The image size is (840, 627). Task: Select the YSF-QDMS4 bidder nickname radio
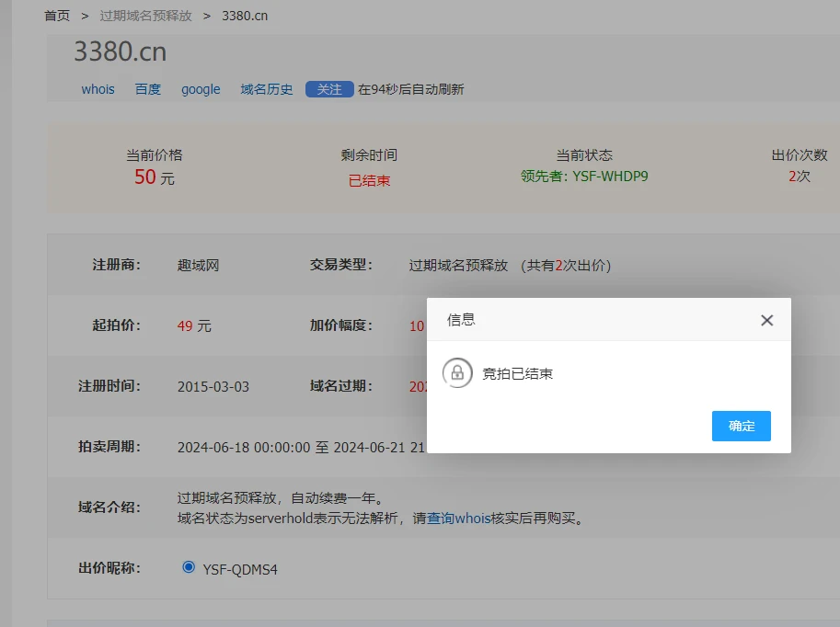[x=190, y=567]
